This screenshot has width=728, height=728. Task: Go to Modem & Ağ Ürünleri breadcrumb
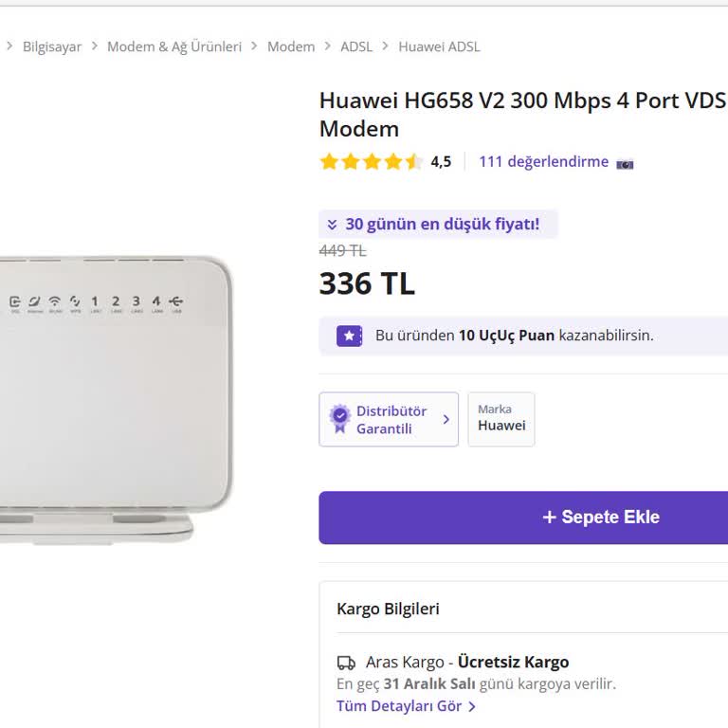tap(174, 46)
